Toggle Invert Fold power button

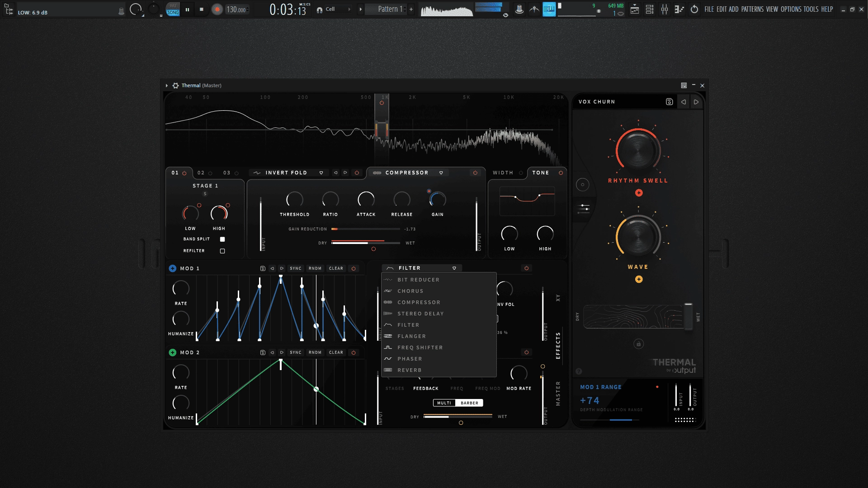(x=357, y=173)
